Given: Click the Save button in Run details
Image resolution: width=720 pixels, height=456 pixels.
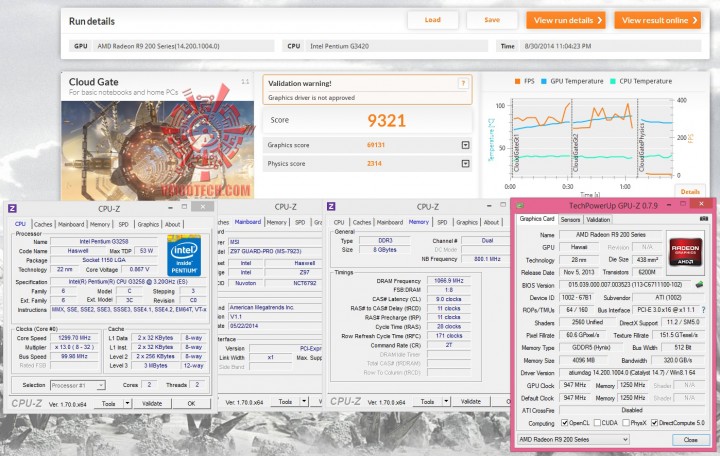Looking at the screenshot, I should (492, 20).
